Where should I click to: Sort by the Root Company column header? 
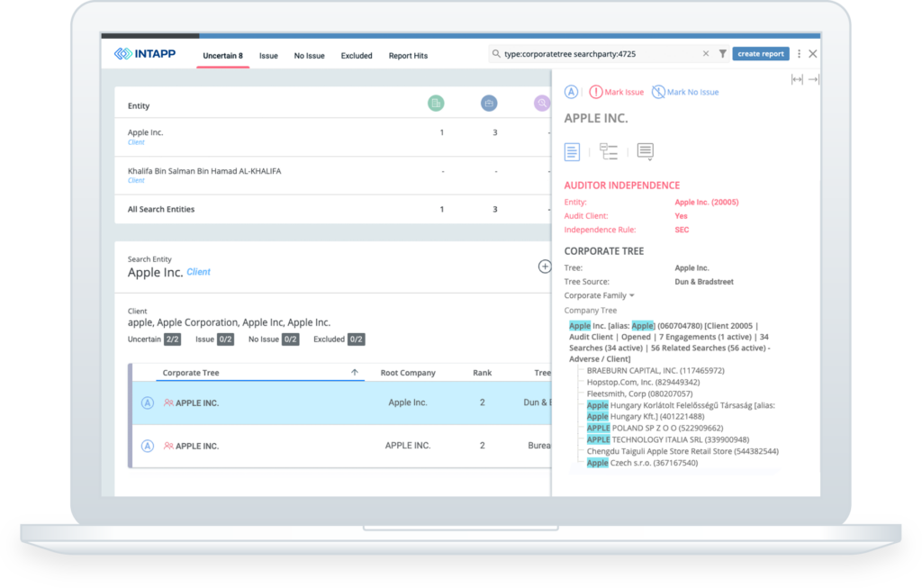(408, 372)
